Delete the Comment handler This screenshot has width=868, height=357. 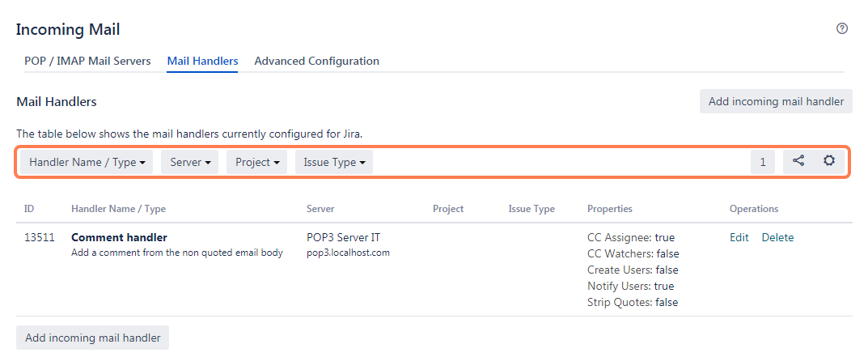click(777, 237)
